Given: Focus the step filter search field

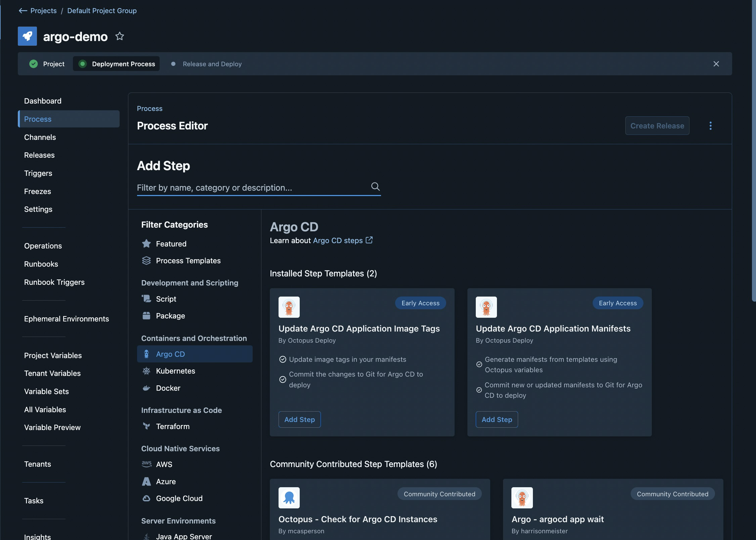Looking at the screenshot, I should (x=259, y=188).
